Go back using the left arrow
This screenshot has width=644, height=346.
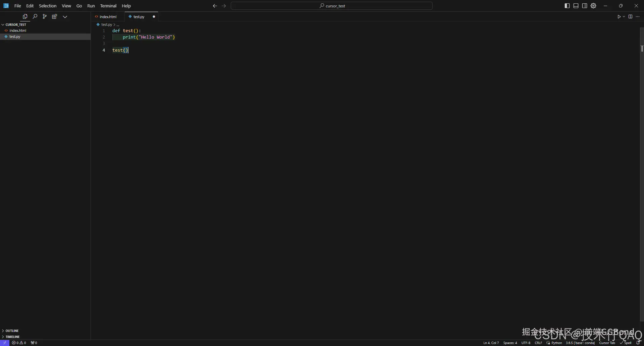point(215,6)
